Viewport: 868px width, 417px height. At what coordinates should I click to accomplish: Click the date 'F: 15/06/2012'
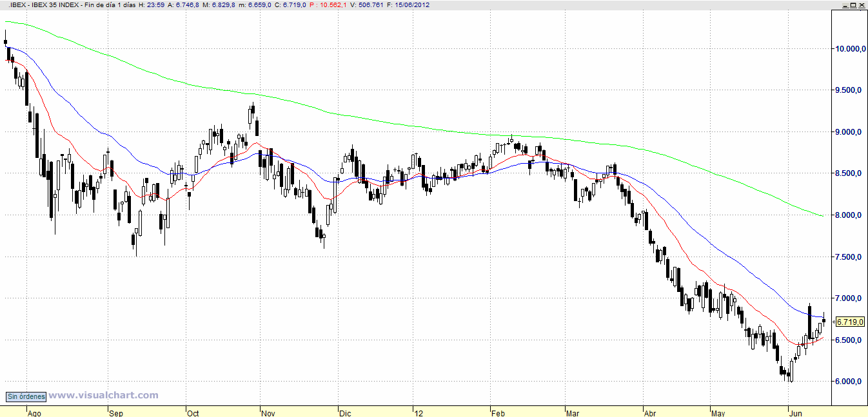409,5
